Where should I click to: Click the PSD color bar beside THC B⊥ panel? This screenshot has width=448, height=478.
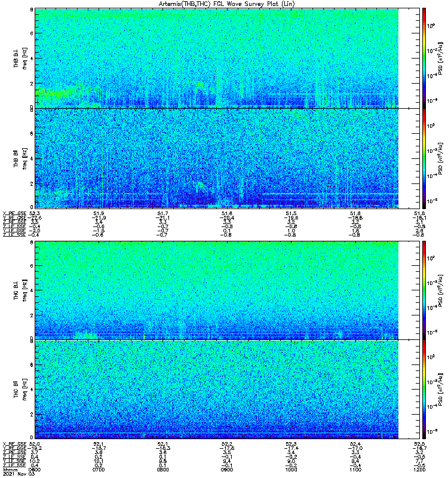[x=424, y=290]
